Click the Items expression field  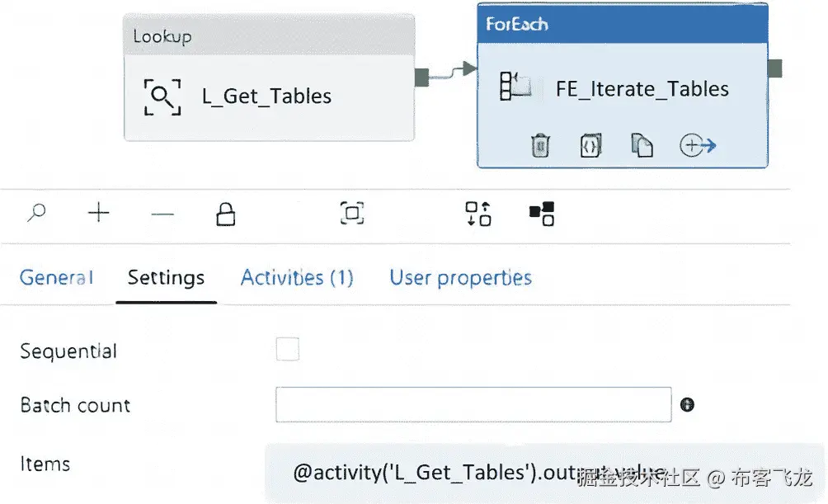tap(544, 473)
